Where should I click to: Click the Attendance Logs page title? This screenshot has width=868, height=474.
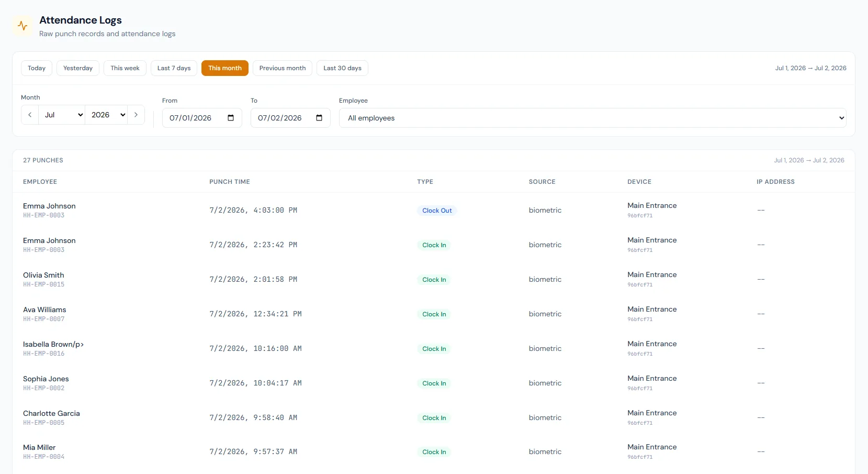pos(81,20)
